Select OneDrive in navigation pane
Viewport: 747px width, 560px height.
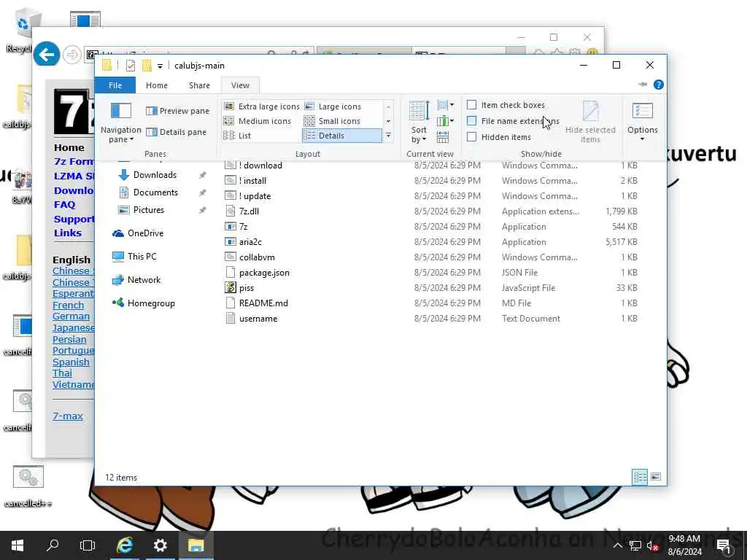click(x=145, y=233)
